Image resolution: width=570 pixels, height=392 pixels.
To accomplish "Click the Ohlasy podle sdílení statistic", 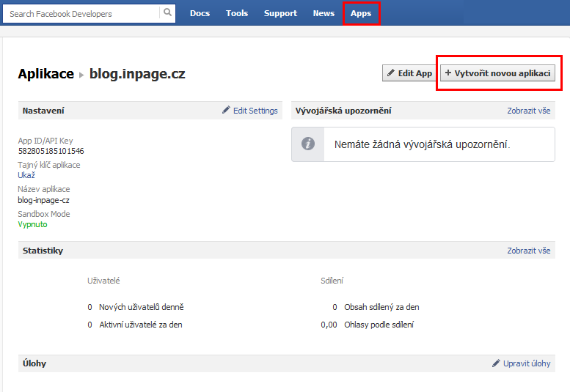I will 379,325.
